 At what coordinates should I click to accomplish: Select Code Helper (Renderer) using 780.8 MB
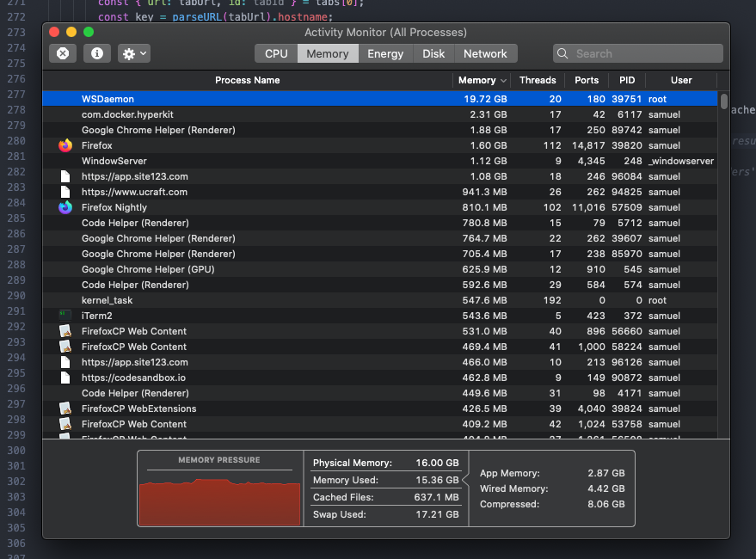pyautogui.click(x=380, y=223)
